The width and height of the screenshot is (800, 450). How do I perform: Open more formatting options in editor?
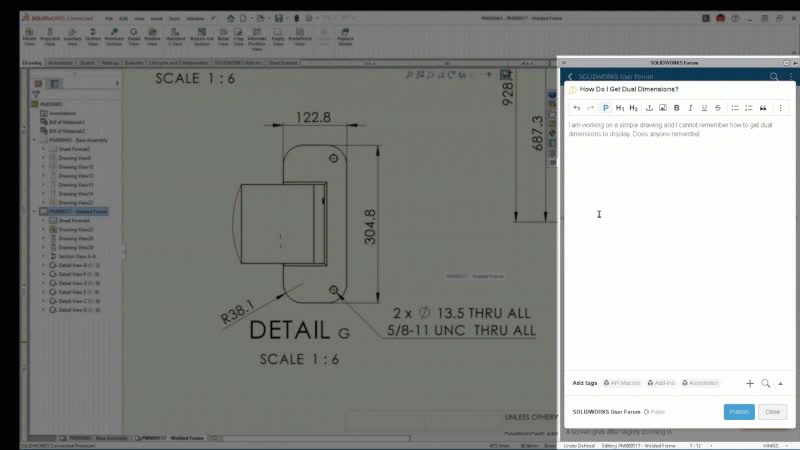tap(780, 108)
